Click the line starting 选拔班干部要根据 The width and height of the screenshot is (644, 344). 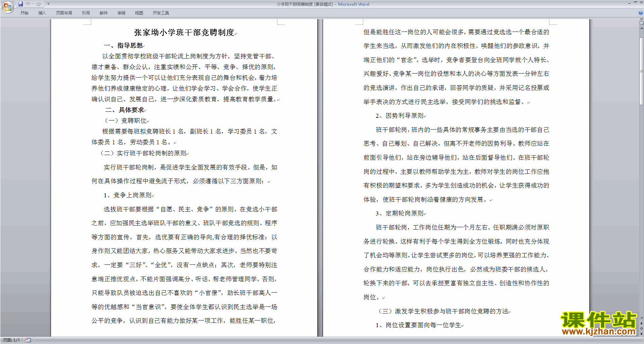click(x=191, y=209)
